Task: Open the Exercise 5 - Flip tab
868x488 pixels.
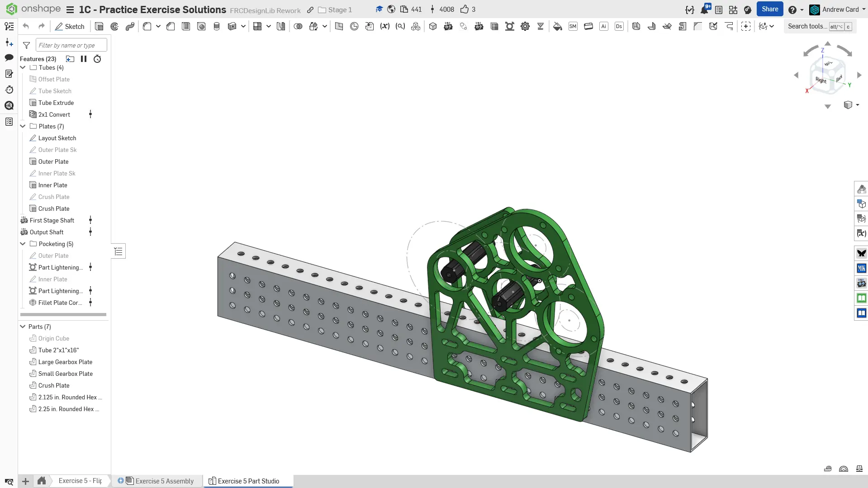Action: 80,481
